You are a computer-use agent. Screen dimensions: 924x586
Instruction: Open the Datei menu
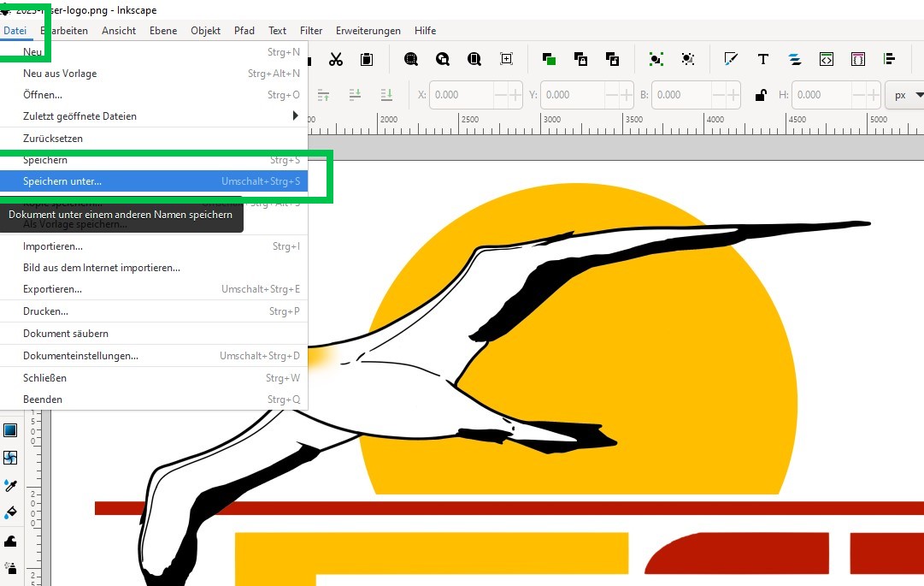click(x=15, y=31)
